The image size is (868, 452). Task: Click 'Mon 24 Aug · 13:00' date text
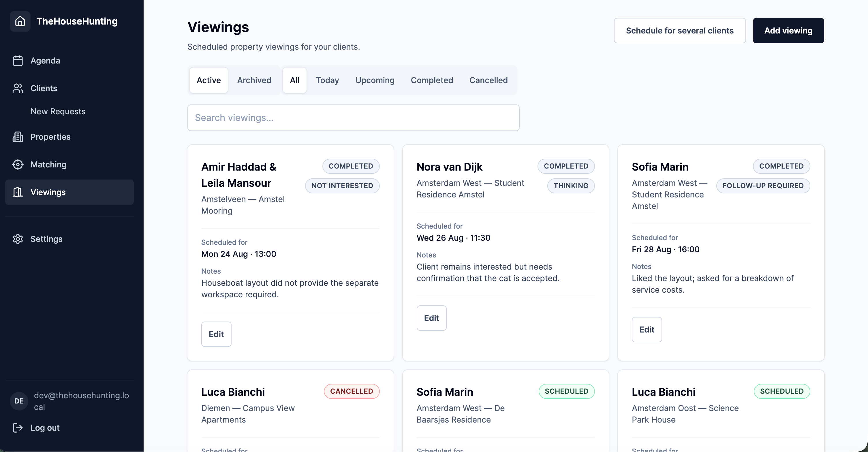point(238,254)
